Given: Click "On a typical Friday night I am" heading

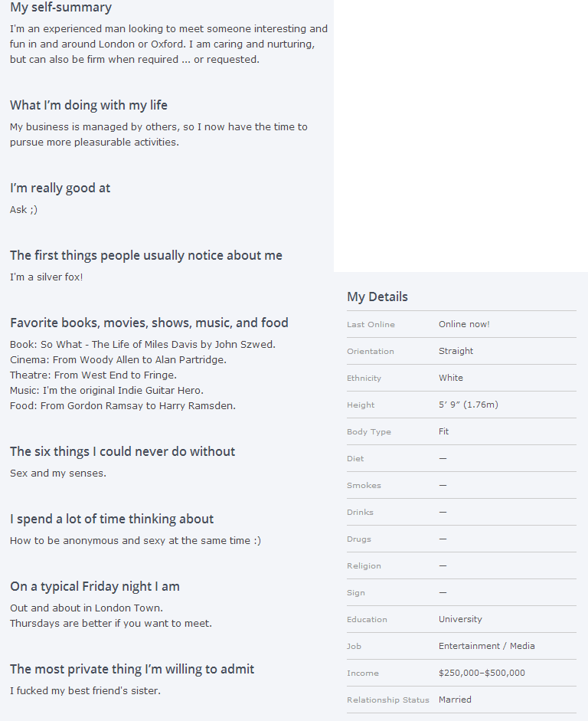Looking at the screenshot, I should coord(95,587).
